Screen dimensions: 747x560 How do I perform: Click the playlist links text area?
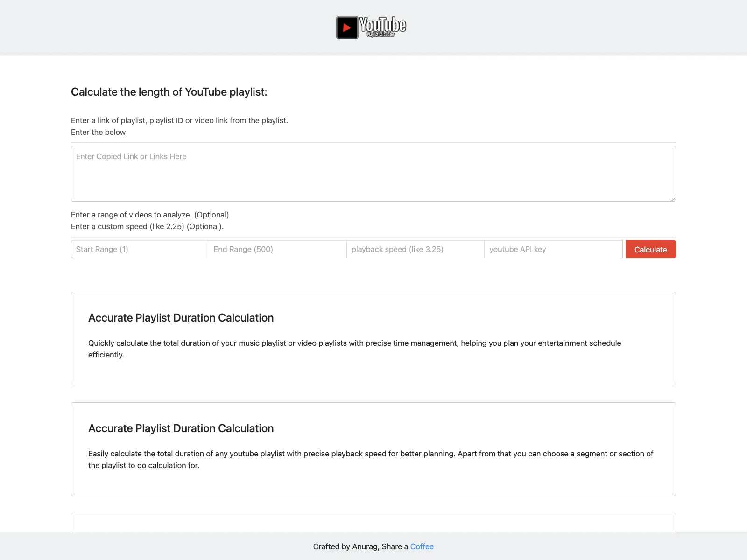tap(373, 174)
